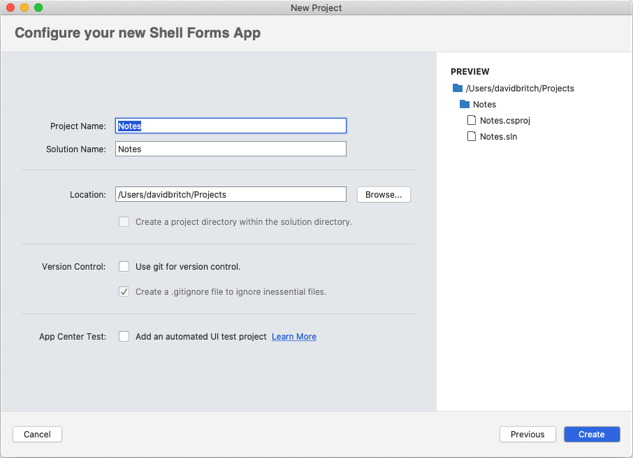Click the Create button

tap(591, 434)
